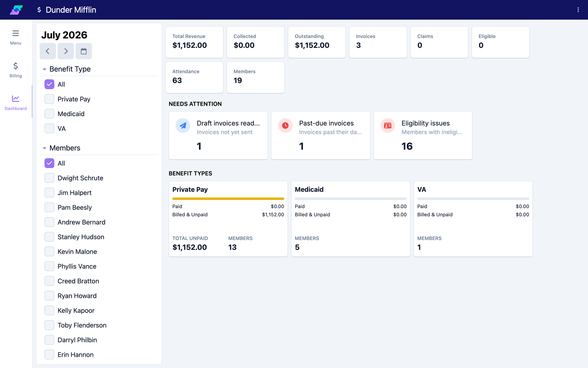588x368 pixels.
Task: Check the VA benefit filter
Action: click(49, 129)
